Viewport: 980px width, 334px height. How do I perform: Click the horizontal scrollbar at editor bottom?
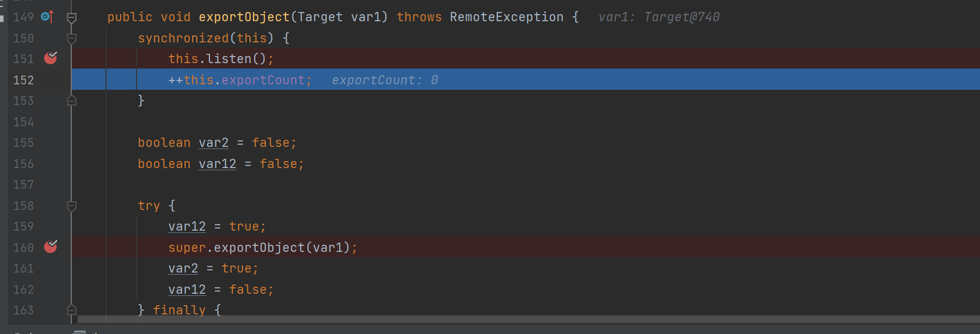coord(489,319)
